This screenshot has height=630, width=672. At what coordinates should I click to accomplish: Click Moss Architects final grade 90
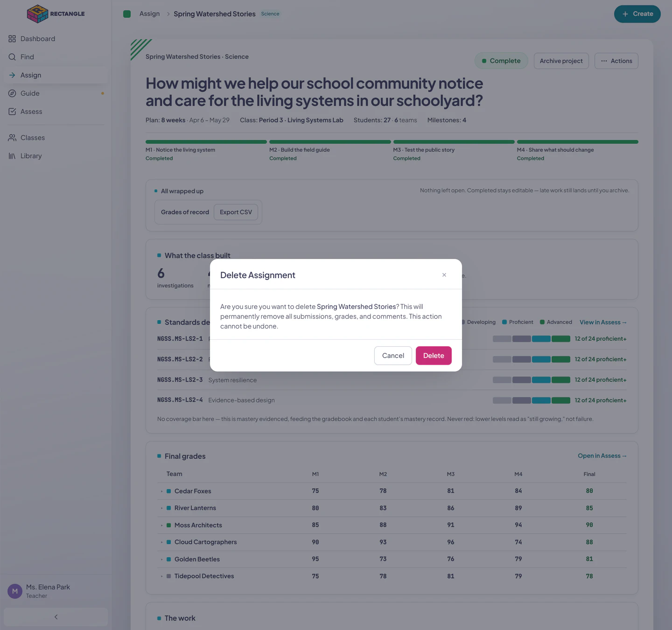(589, 525)
